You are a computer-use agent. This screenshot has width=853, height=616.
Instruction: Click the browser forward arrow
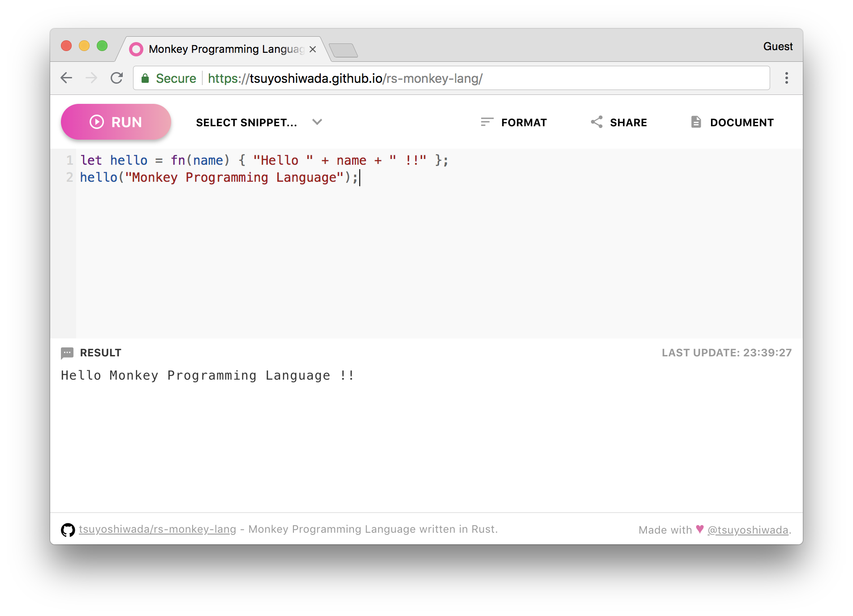(x=91, y=78)
